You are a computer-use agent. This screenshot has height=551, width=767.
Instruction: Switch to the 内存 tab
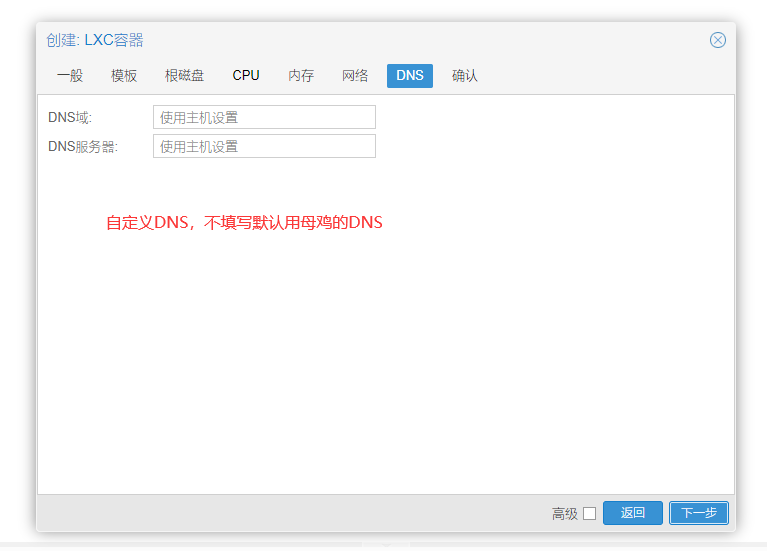click(301, 76)
